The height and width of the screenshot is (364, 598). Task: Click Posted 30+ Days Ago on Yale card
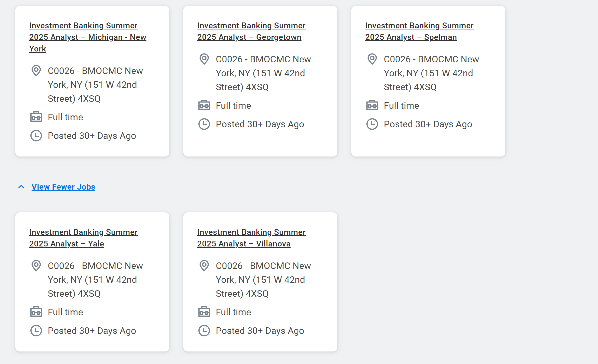point(92,331)
